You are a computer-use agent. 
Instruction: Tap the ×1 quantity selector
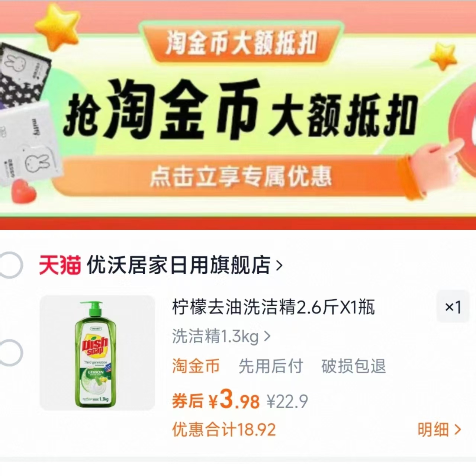453,307
